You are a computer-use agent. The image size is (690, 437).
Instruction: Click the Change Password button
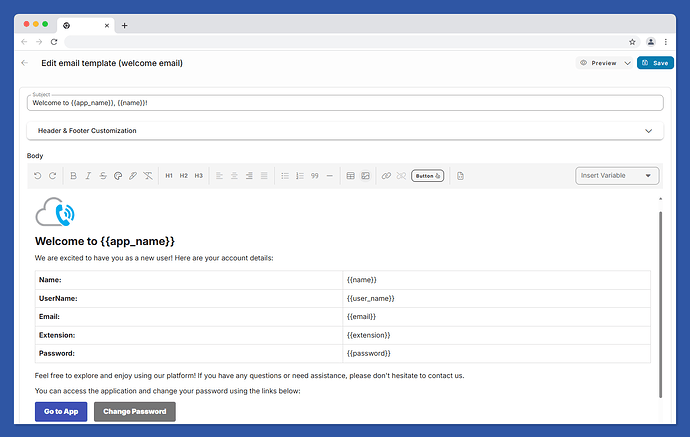tap(135, 411)
